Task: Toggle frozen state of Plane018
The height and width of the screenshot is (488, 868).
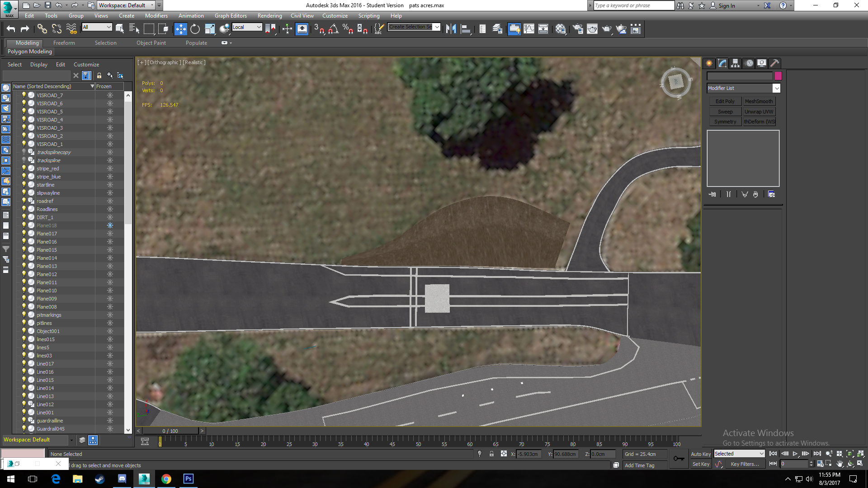Action: pyautogui.click(x=110, y=225)
